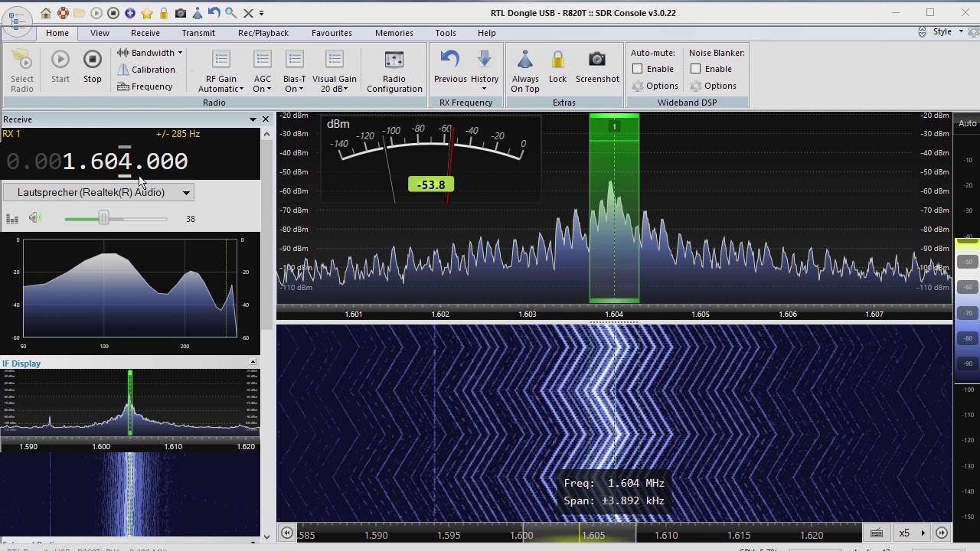Click the volume slider handle

103,219
